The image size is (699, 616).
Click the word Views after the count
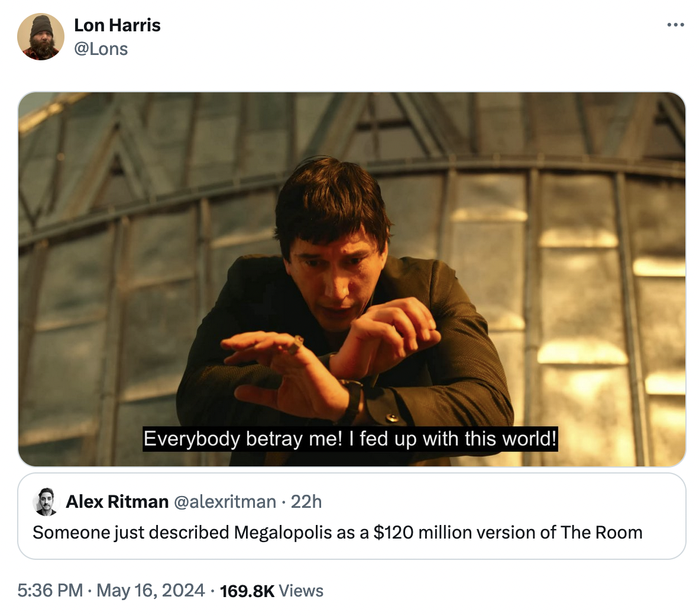coord(301,591)
